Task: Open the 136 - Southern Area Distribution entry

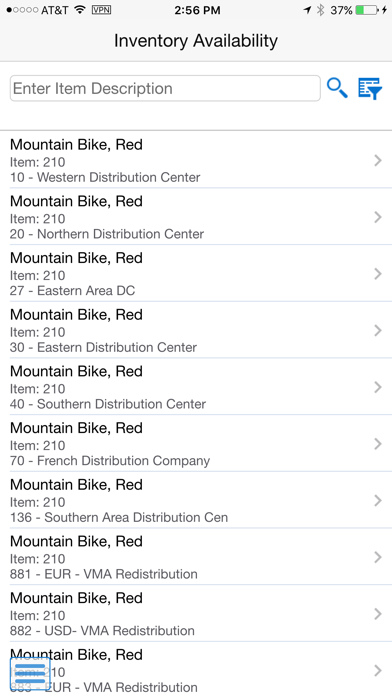Action: [x=196, y=500]
